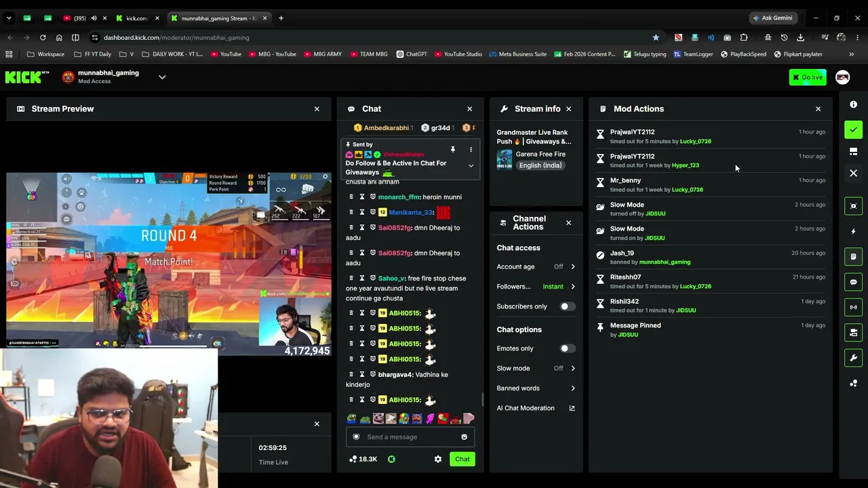The height and width of the screenshot is (488, 868).
Task: Click the Go live button
Action: (807, 77)
